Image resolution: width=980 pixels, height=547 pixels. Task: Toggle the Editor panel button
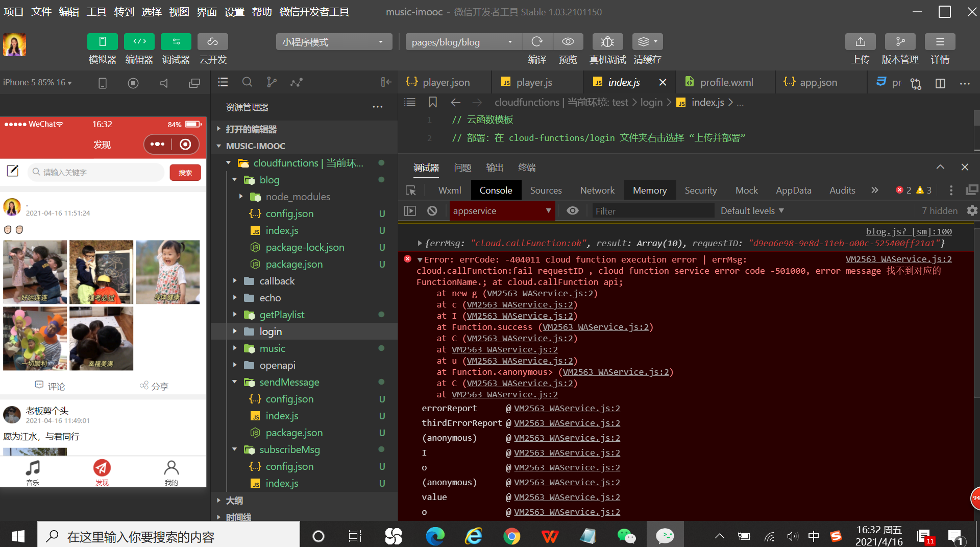point(139,42)
